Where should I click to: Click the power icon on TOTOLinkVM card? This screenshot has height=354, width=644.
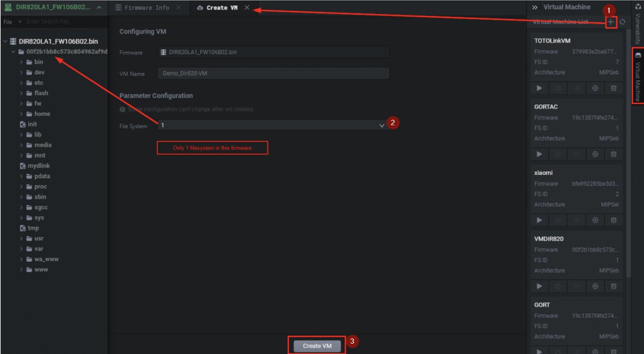tap(558, 88)
